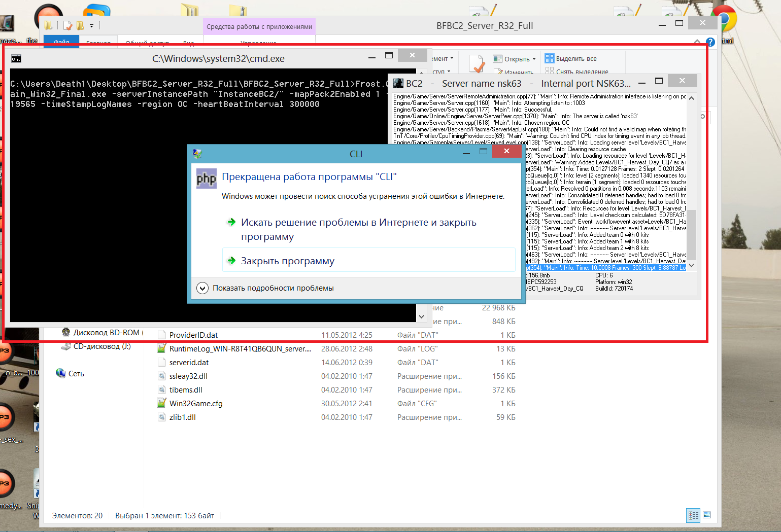The width and height of the screenshot is (781, 532).
Task: Select the highlighted last log line in BC2 server window
Action: click(605, 268)
